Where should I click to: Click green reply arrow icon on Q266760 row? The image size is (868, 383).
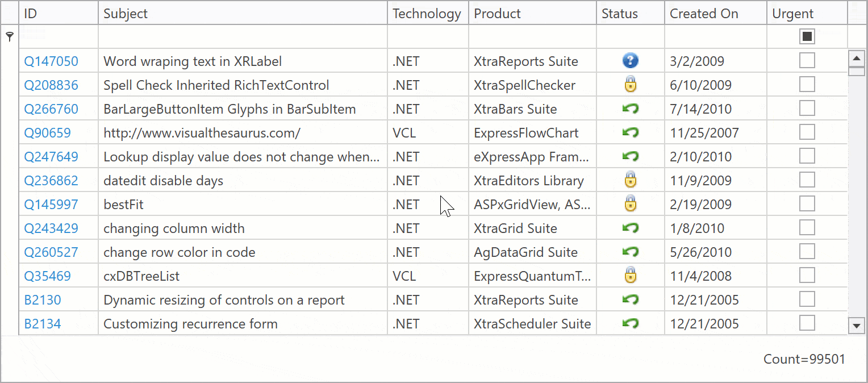click(x=630, y=109)
